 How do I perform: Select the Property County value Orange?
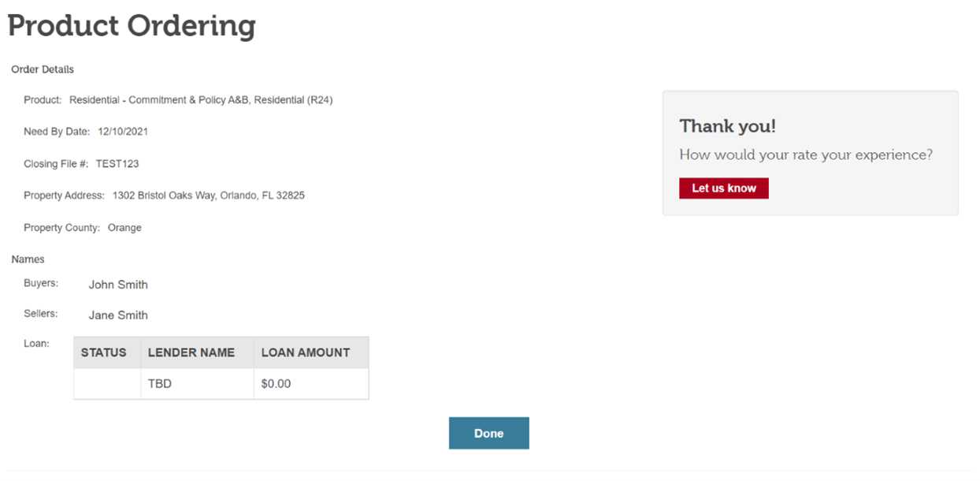point(124,228)
